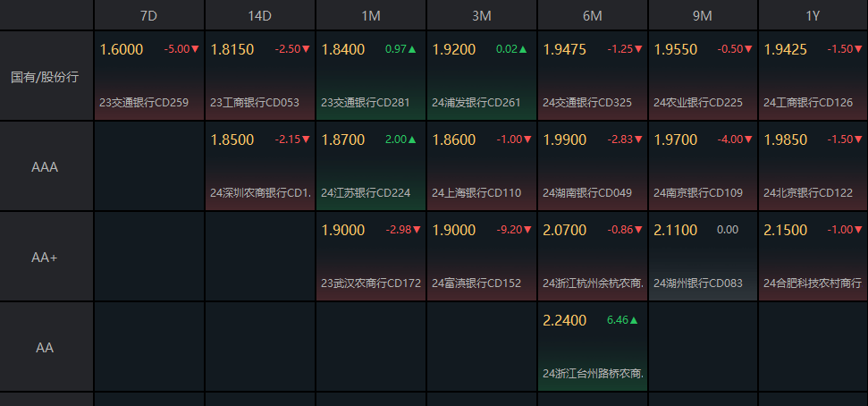Click the green up arrow beside 0.97
The width and height of the screenshot is (868, 406).
click(x=412, y=50)
